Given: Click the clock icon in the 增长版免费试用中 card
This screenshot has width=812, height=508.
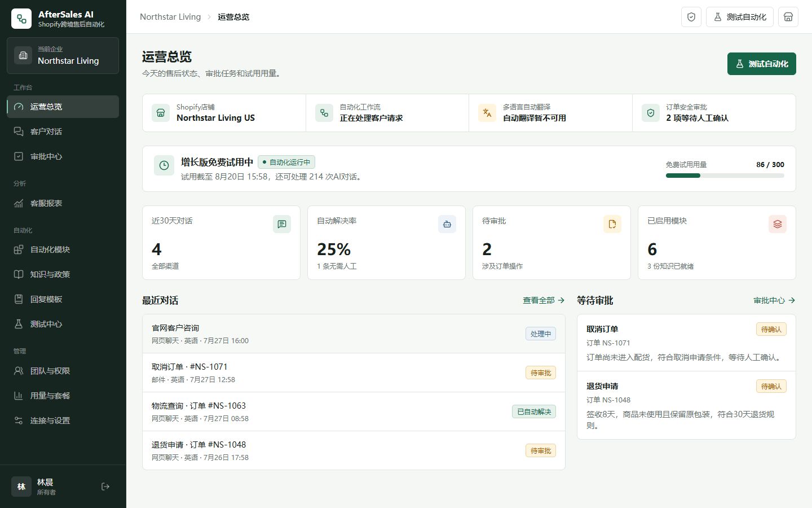Looking at the screenshot, I should 164,165.
